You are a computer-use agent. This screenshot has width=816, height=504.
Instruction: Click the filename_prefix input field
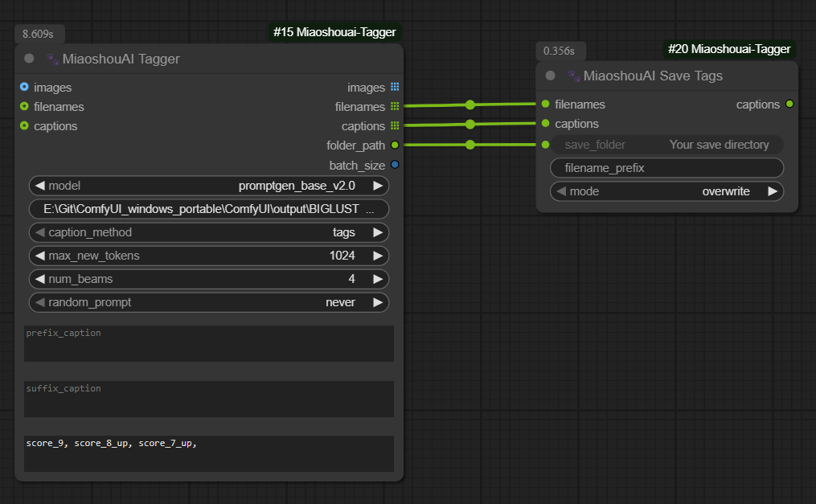pyautogui.click(x=666, y=168)
